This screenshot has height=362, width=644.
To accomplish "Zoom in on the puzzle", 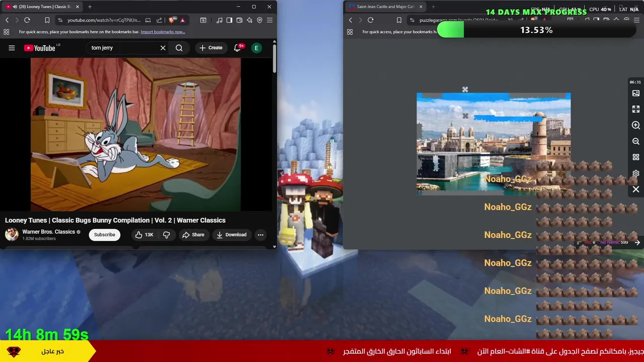I will point(636,125).
